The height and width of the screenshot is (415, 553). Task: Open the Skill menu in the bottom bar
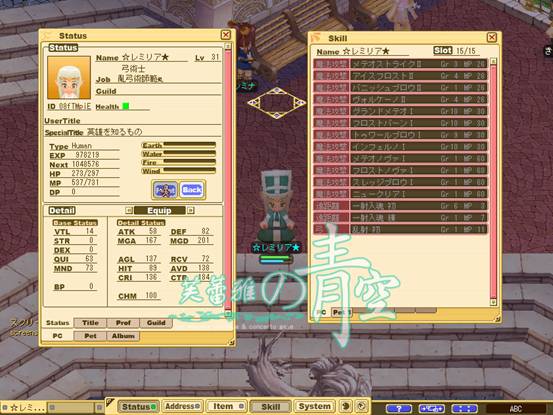click(271, 407)
